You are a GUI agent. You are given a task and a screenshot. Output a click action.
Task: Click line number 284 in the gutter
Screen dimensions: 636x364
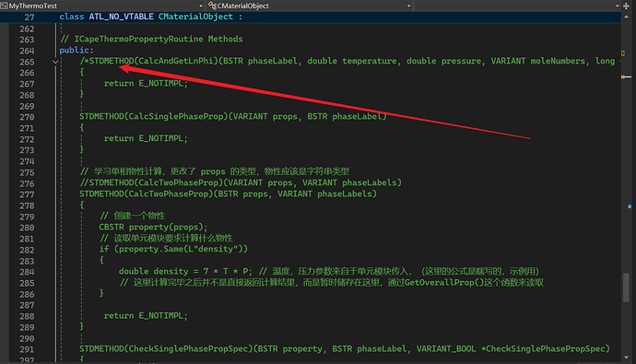(x=27, y=272)
